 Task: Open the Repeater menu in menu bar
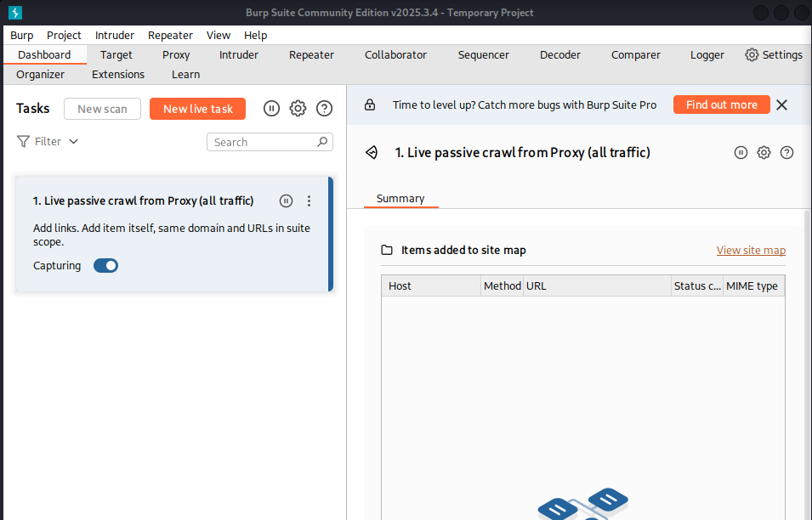170,35
